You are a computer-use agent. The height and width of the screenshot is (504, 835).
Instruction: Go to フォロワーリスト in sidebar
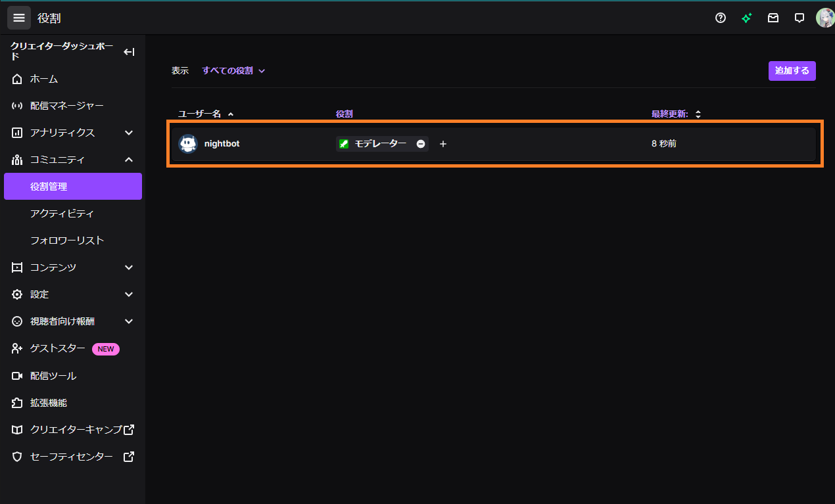click(67, 241)
